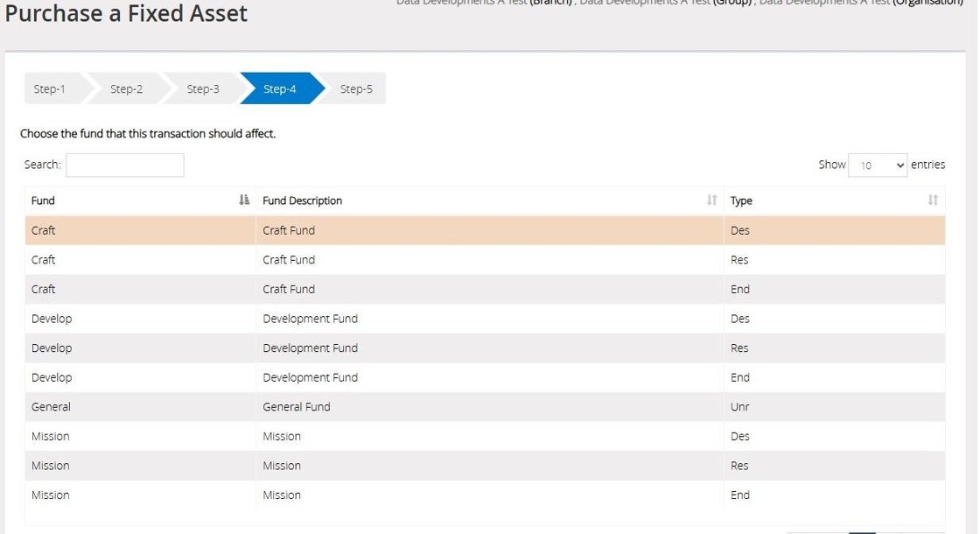Switch to the Step-2 tab
This screenshot has width=980, height=534.
coord(126,88)
